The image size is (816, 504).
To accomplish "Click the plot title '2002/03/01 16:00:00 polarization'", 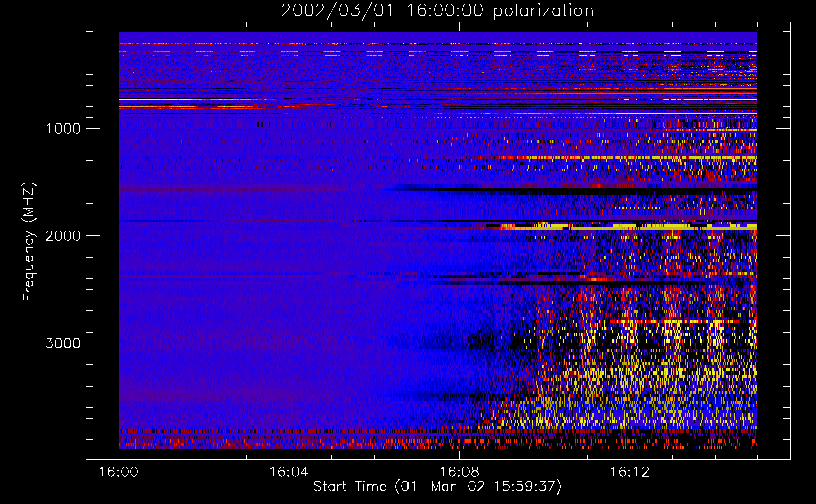I will [x=437, y=11].
